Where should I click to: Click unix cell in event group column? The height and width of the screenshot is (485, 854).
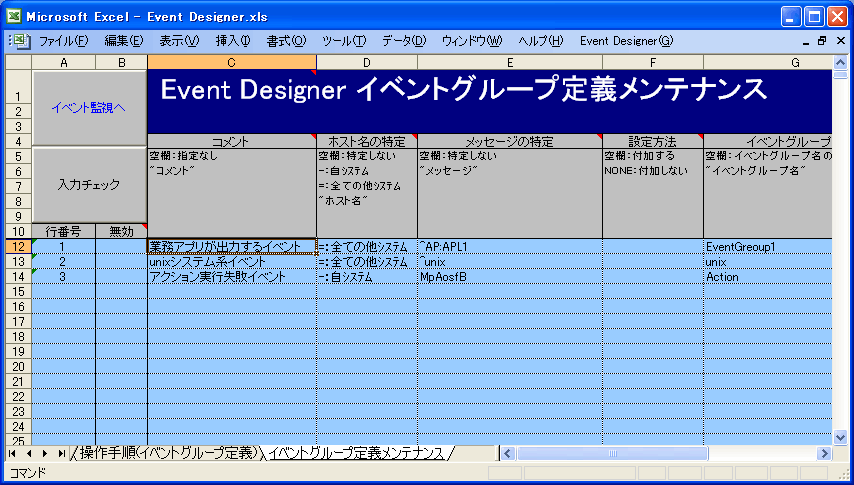pyautogui.click(x=768, y=262)
